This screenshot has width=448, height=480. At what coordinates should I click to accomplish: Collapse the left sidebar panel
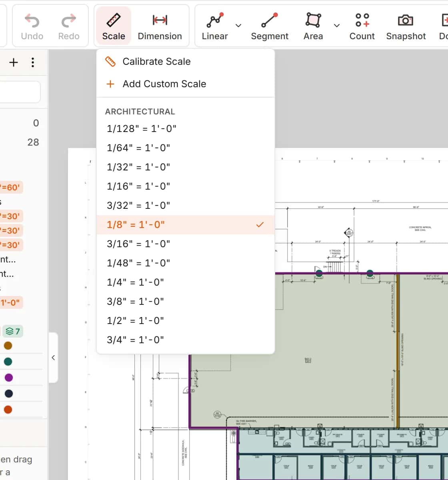click(53, 358)
